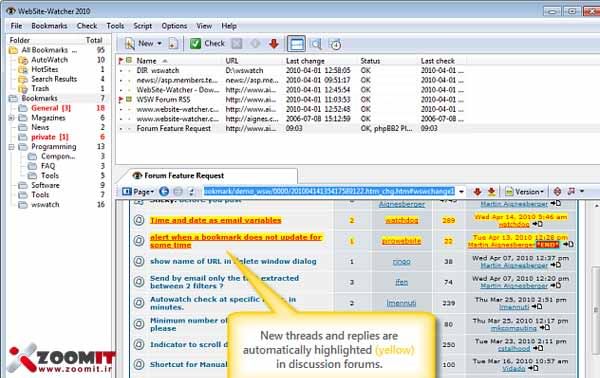The image size is (600, 378).
Task: Open 'alert when a bookmark does not update' thread
Action: coord(236,241)
